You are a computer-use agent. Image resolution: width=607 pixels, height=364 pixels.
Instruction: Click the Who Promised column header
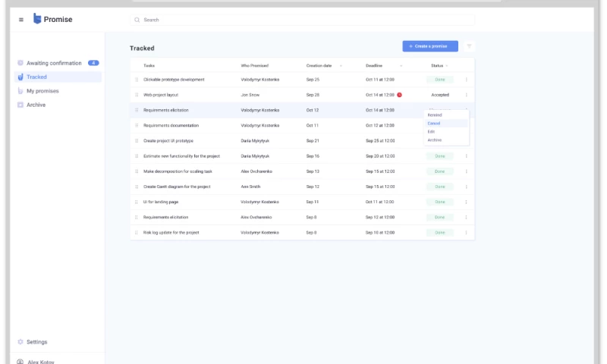[x=255, y=66]
